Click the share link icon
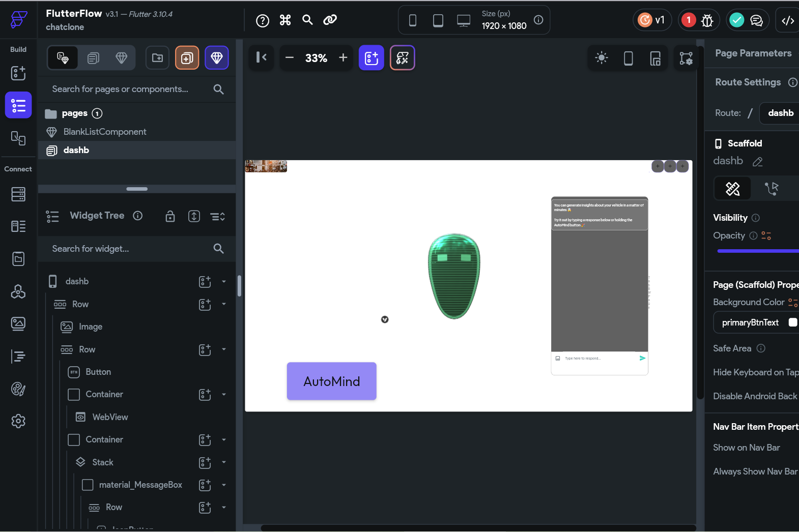Image resolution: width=799 pixels, height=532 pixels. point(330,20)
